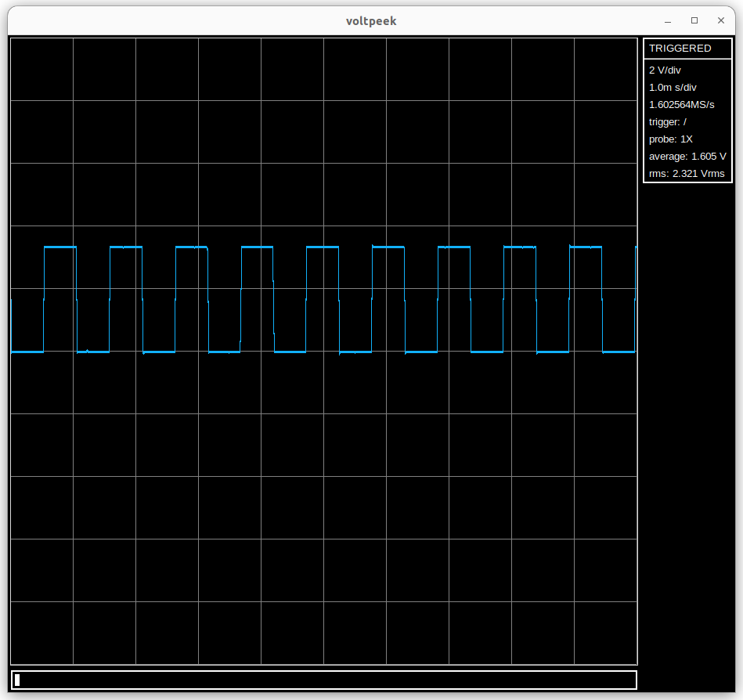Focus the command input bar at bottom
The width and height of the screenshot is (743, 700).
click(x=324, y=680)
